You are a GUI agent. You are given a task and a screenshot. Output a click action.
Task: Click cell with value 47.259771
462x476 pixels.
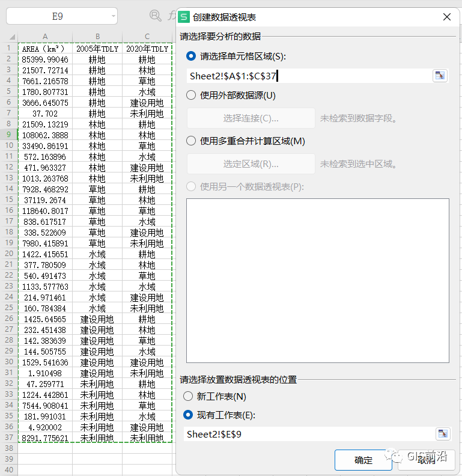point(45,384)
